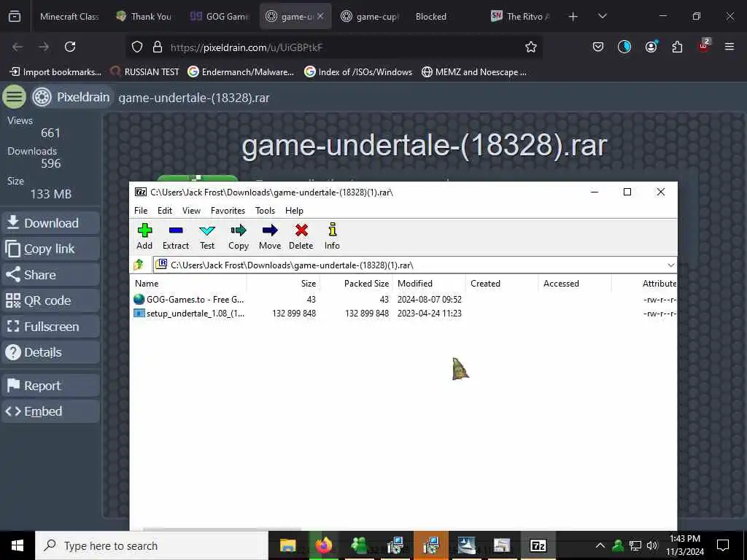Toggle Fullscreen in Pixeldrain sidebar
This screenshot has height=560, width=747.
coord(51,327)
